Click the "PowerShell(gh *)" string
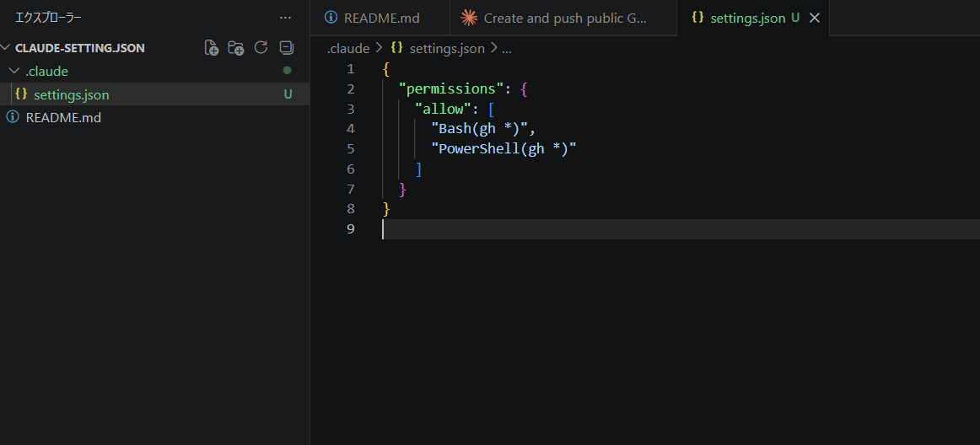The width and height of the screenshot is (980, 445). point(503,148)
